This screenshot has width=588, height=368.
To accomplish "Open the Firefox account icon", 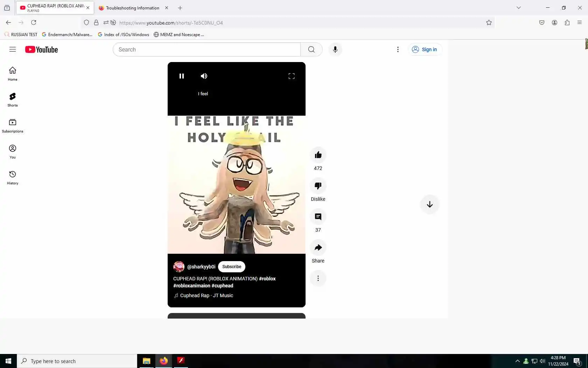I will (x=554, y=22).
